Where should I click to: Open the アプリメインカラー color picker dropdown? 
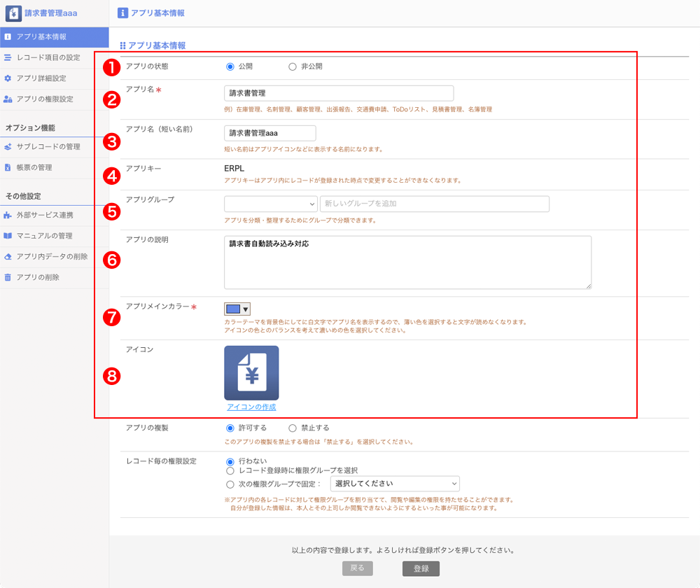[237, 309]
